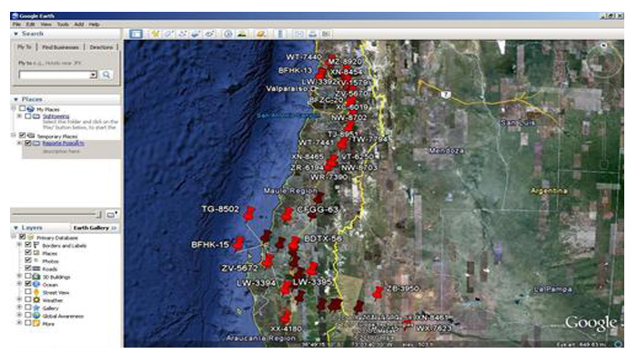Add a placemark using the yellow pin tool
Image resolution: width=637 pixels, height=364 pixels.
click(155, 35)
